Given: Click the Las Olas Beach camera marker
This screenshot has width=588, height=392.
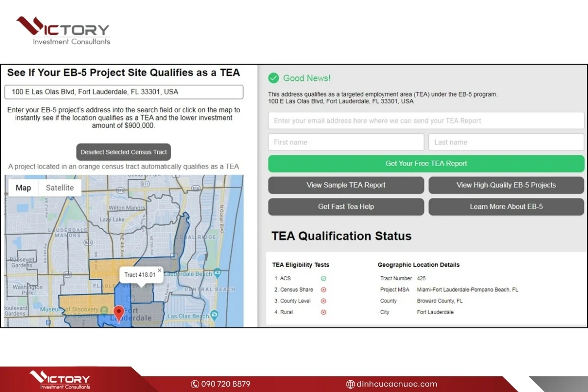Looking at the screenshot, I should [x=214, y=314].
